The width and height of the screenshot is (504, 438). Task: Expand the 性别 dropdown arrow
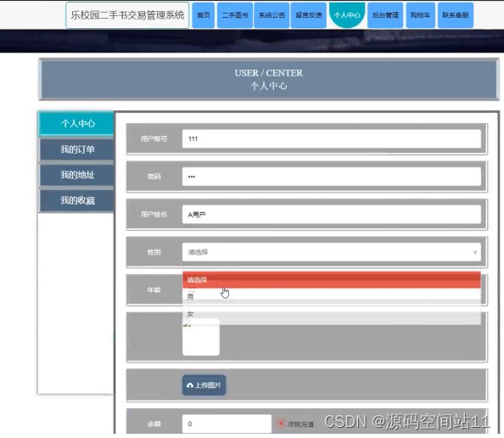click(x=475, y=252)
